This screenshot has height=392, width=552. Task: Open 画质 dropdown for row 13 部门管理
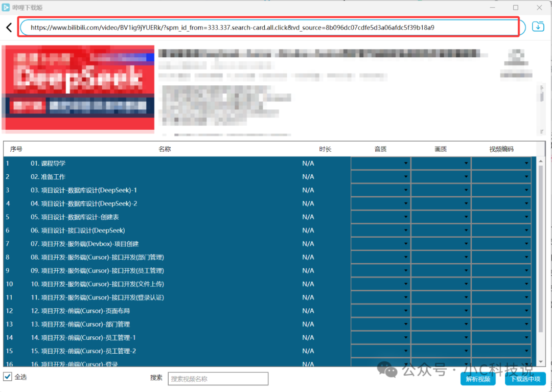441,324
